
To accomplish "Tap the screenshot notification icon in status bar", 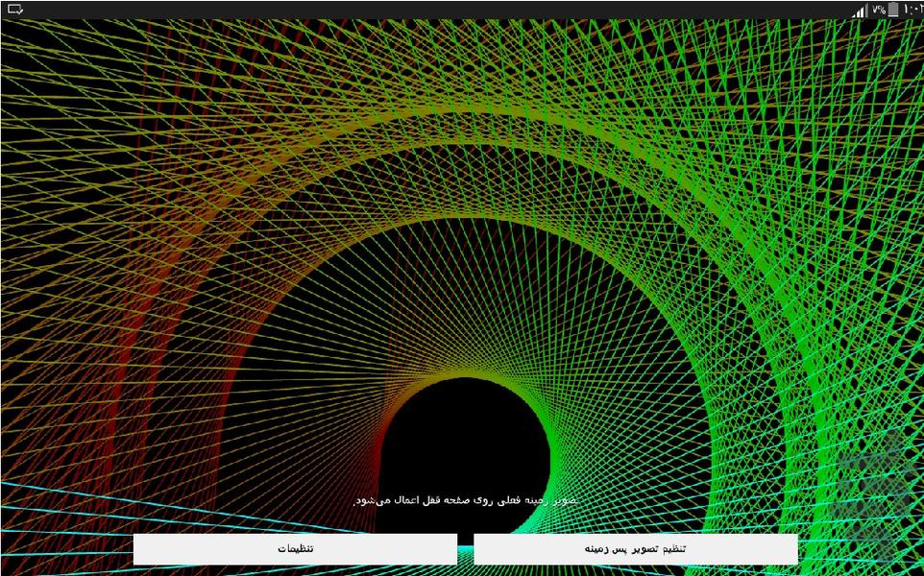I will click(x=14, y=10).
